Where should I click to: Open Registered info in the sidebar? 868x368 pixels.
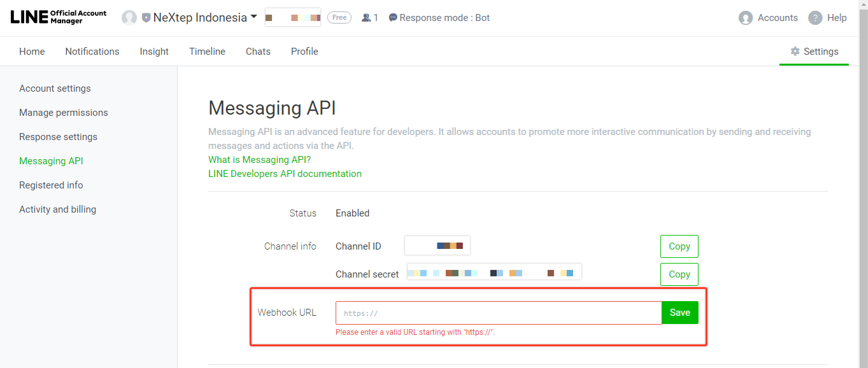(x=51, y=185)
